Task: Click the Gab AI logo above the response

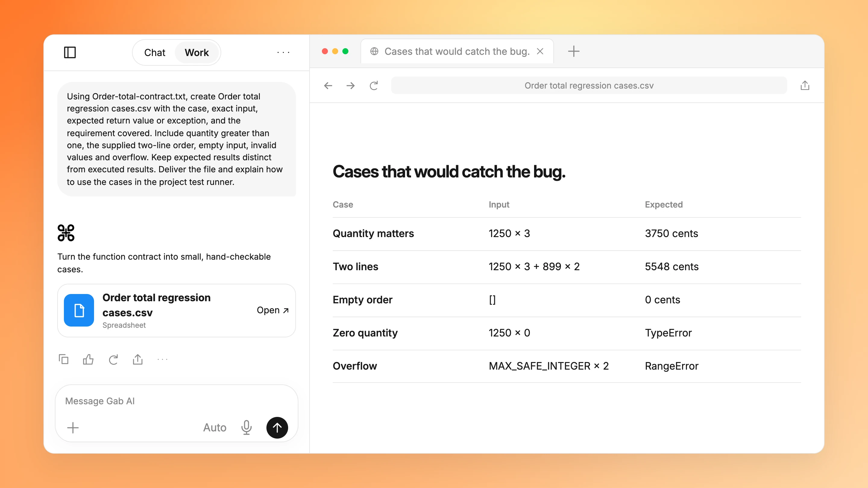Action: pos(66,233)
